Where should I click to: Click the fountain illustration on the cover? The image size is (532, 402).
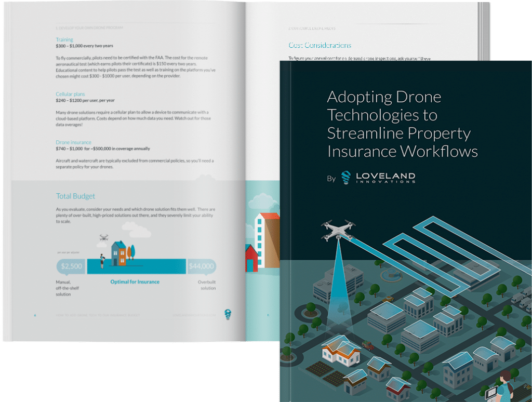click(391, 274)
